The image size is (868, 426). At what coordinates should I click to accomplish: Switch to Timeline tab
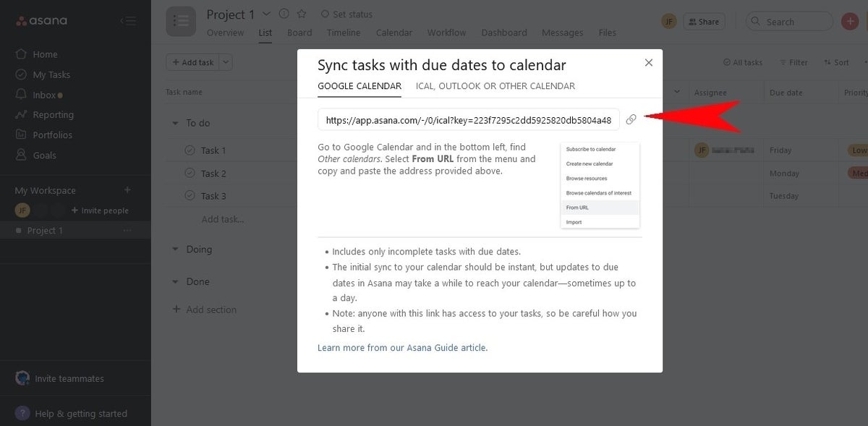tap(344, 33)
